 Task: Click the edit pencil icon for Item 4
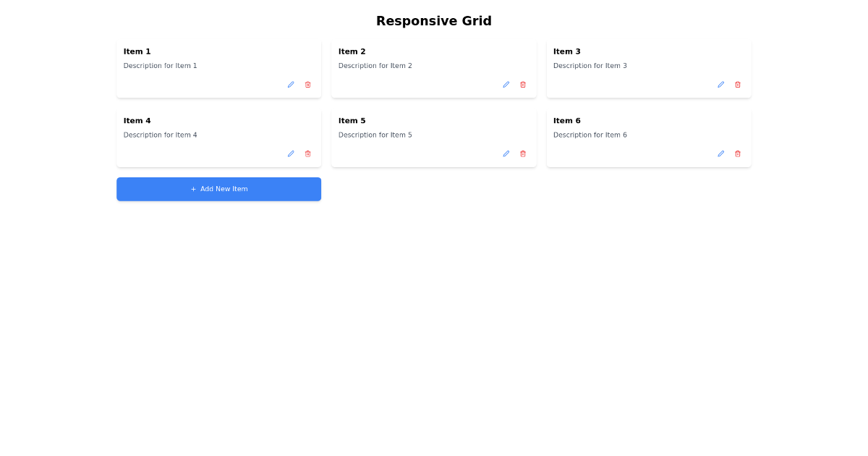(290, 153)
